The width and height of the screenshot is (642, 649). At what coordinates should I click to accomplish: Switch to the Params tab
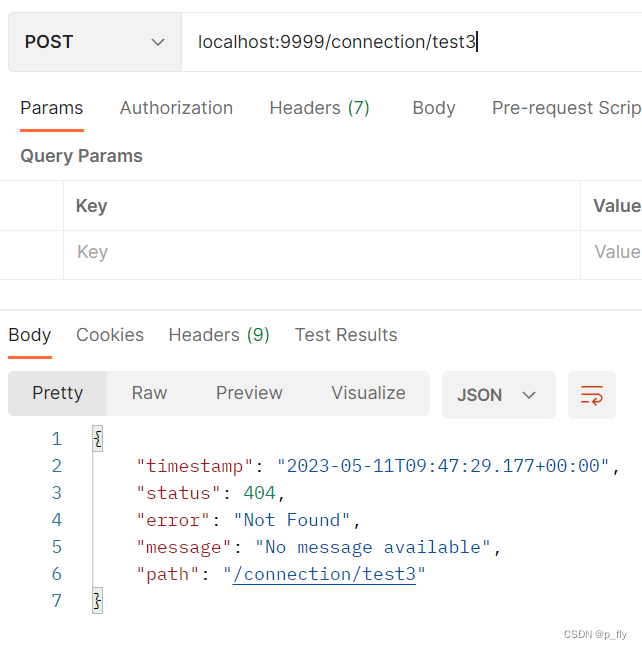point(52,108)
